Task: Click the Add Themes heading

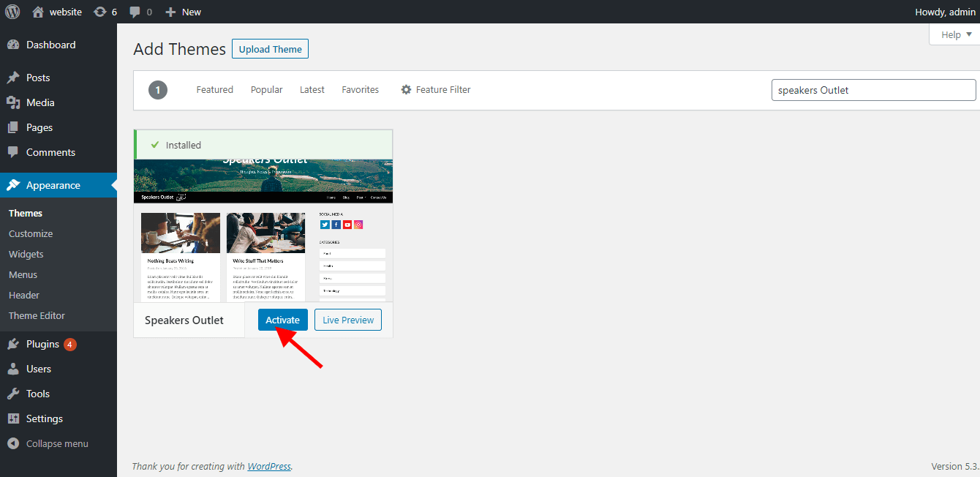Action: tap(180, 49)
